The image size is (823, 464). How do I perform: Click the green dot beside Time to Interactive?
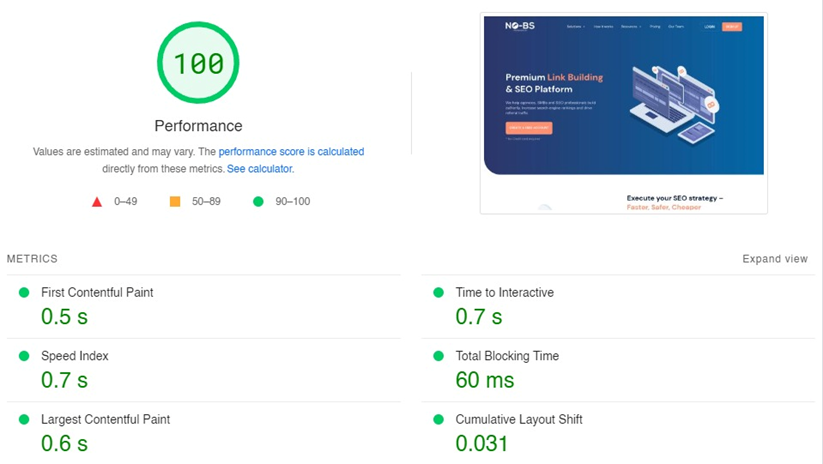click(438, 293)
